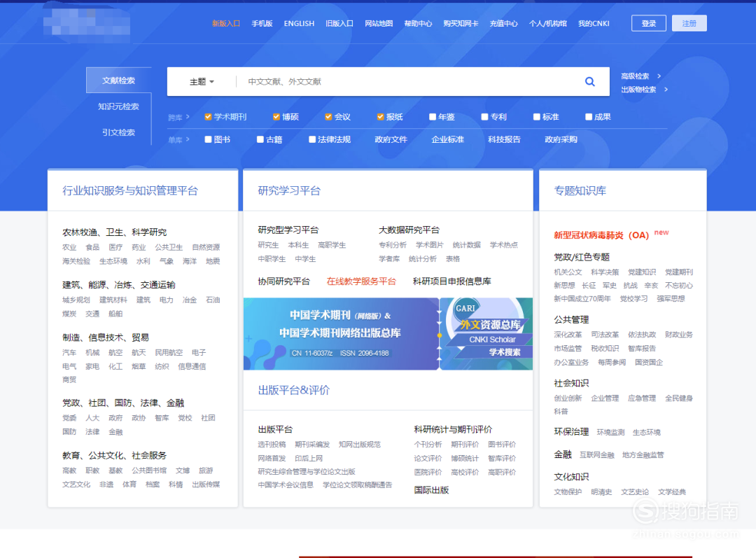The height and width of the screenshot is (558, 756).
Task: Open 个人/机构馆 link
Action: pyautogui.click(x=547, y=23)
